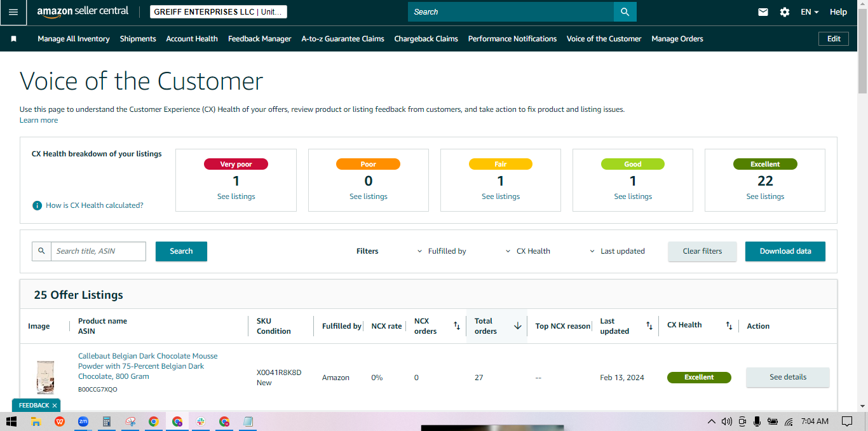Click the Clear filters button
The image size is (868, 431).
(702, 251)
